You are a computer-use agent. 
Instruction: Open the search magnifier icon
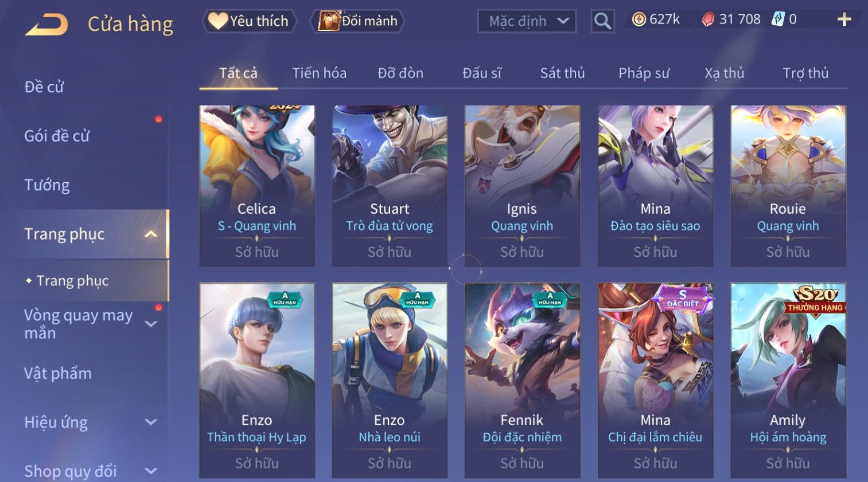602,21
